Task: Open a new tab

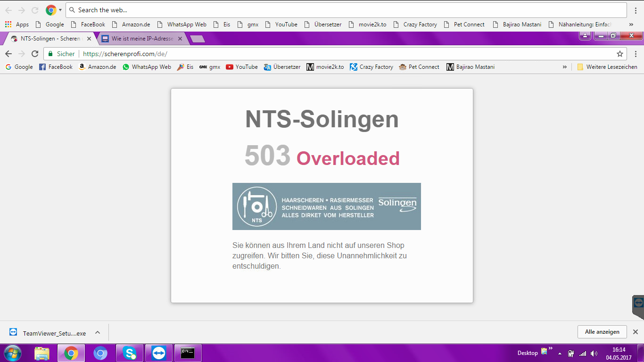Action: pos(197,39)
